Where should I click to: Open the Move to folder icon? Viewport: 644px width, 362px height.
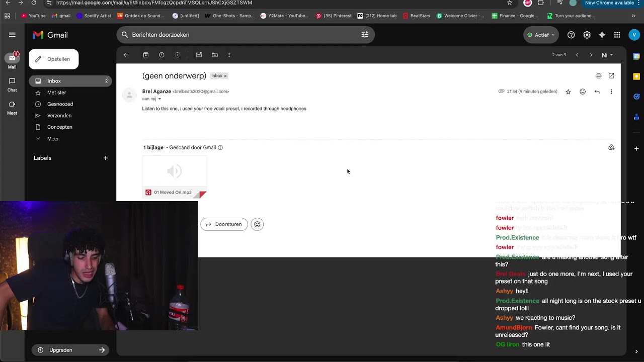tap(215, 55)
